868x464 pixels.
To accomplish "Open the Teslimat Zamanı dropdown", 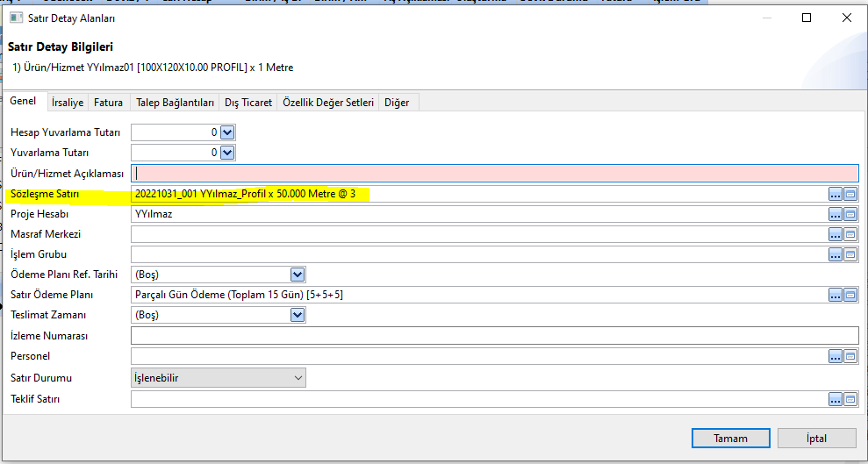I will pyautogui.click(x=298, y=315).
